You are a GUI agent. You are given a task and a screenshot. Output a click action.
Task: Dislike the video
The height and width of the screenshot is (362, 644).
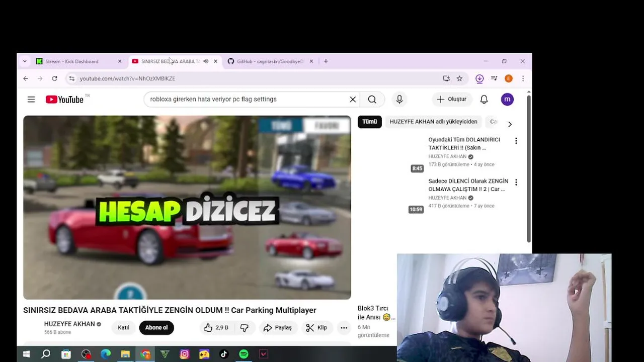tap(245, 328)
